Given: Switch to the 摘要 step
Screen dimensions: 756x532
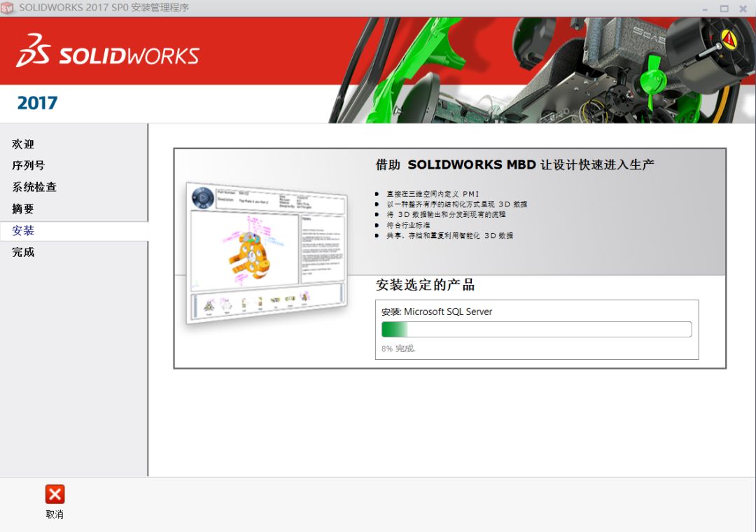Looking at the screenshot, I should [23, 209].
